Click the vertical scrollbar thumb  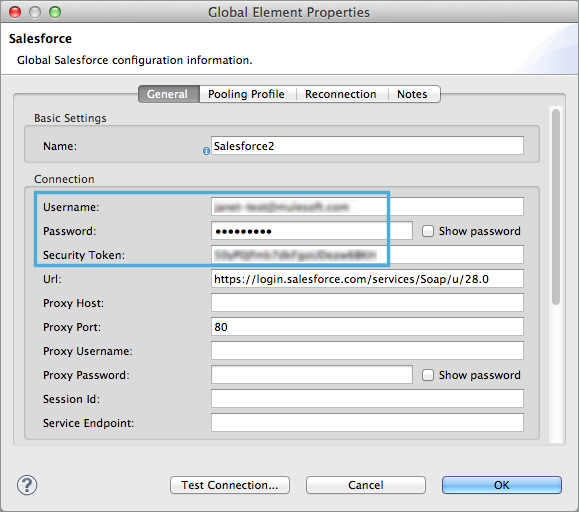click(x=556, y=207)
